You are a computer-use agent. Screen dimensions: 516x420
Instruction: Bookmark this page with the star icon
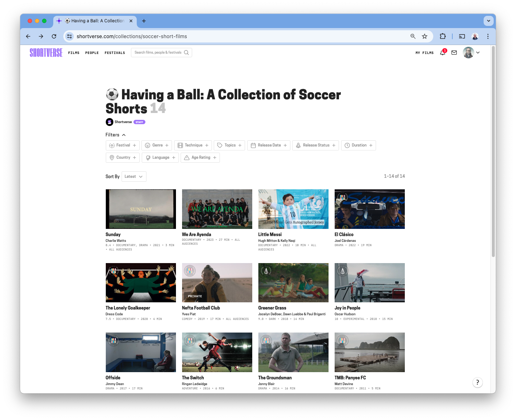coord(425,36)
